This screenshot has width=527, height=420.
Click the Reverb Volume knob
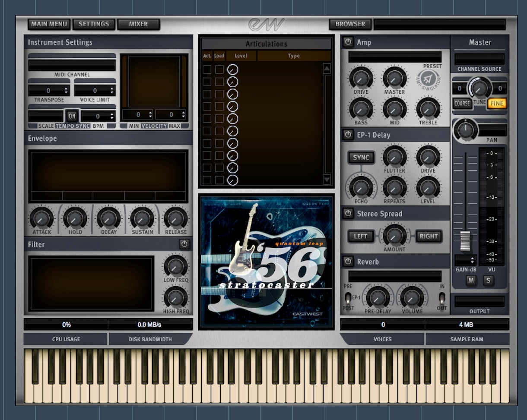pos(412,297)
